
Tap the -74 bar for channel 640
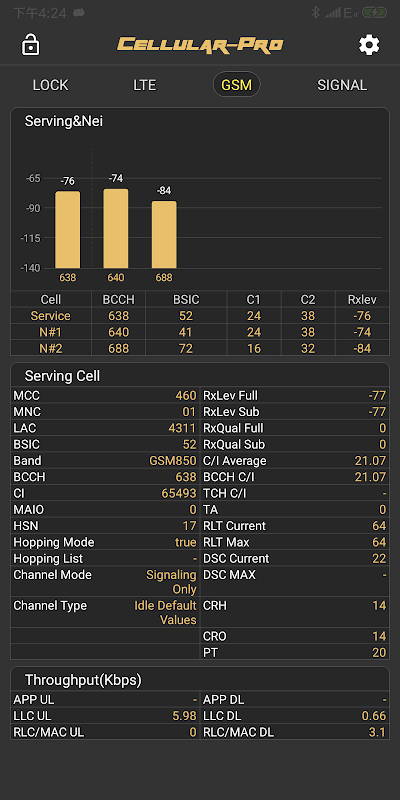pos(116,229)
